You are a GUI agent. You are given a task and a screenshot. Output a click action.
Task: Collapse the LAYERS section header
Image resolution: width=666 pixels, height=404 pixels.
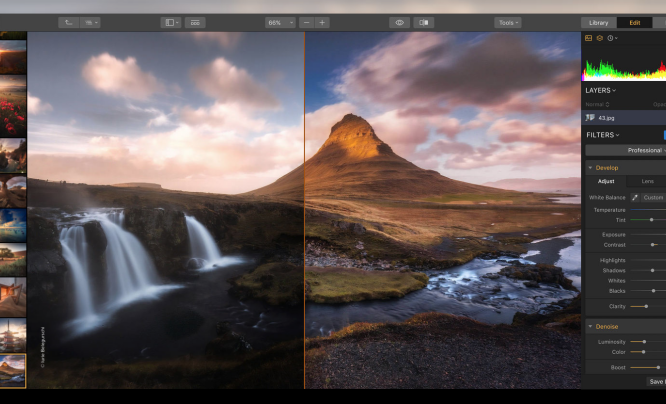point(601,90)
